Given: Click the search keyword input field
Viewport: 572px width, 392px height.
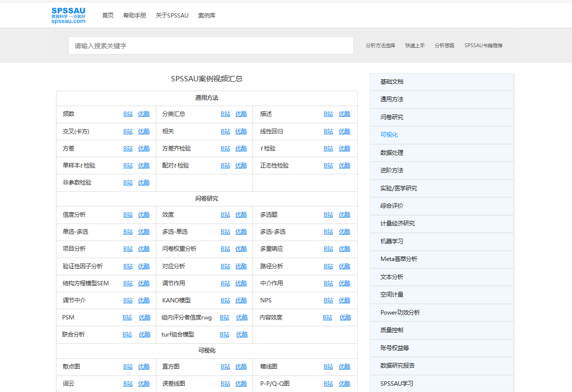Looking at the screenshot, I should point(210,46).
